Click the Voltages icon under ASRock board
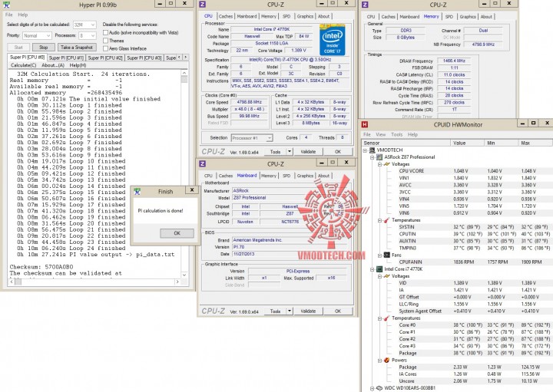This screenshot has width=553, height=392. click(387, 164)
